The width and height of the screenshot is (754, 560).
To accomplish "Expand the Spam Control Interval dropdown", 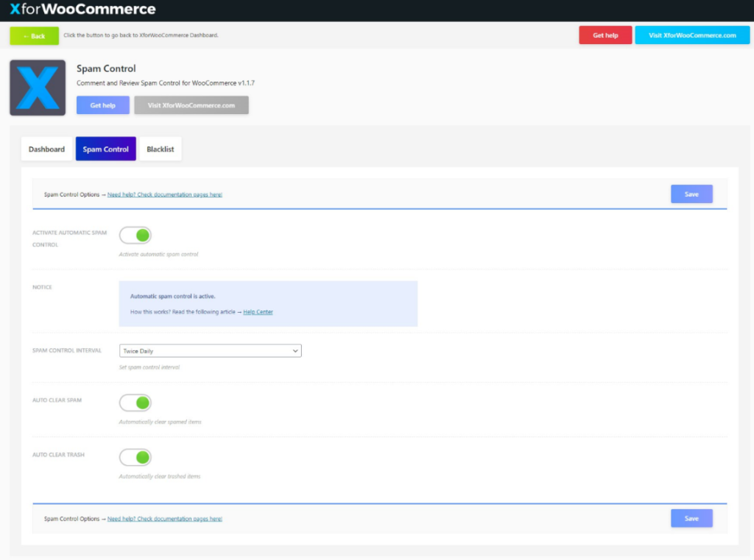I will pos(210,351).
